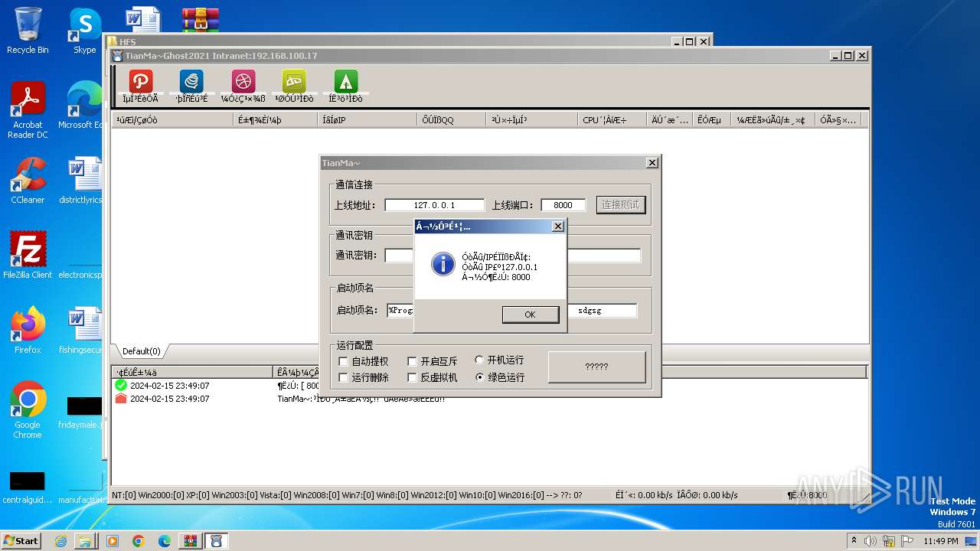
Task: Show hidden system tray icons
Action: (x=854, y=541)
